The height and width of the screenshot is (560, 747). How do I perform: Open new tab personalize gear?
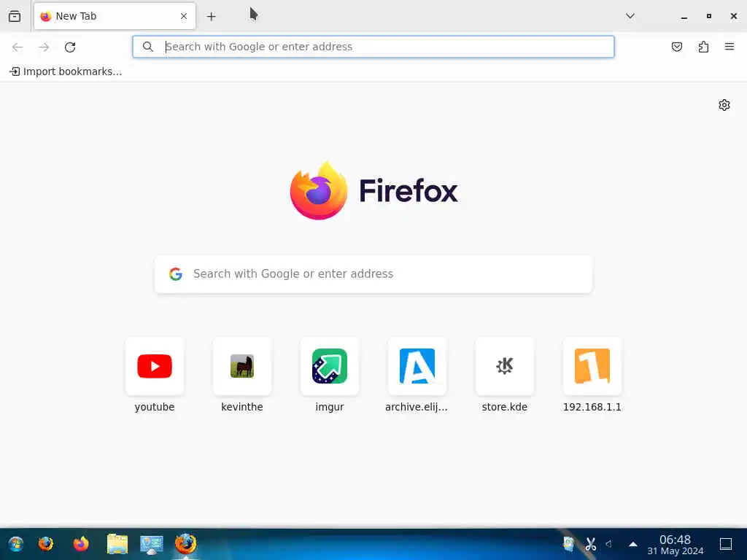724,105
